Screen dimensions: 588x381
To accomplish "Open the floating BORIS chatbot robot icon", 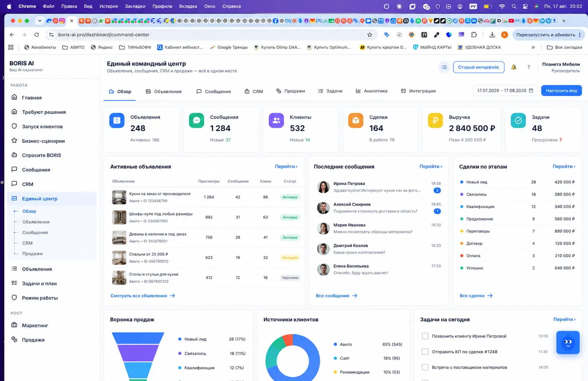I will (568, 342).
